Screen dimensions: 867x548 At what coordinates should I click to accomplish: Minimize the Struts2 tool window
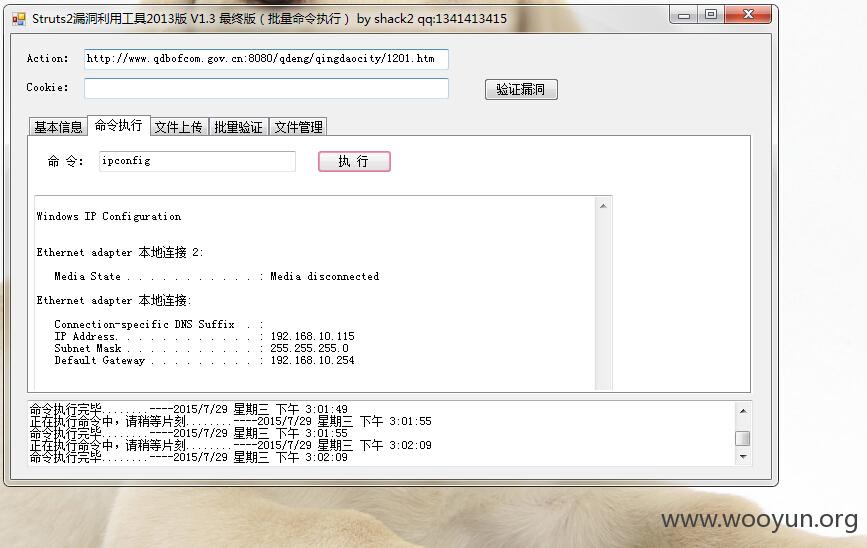tap(684, 15)
